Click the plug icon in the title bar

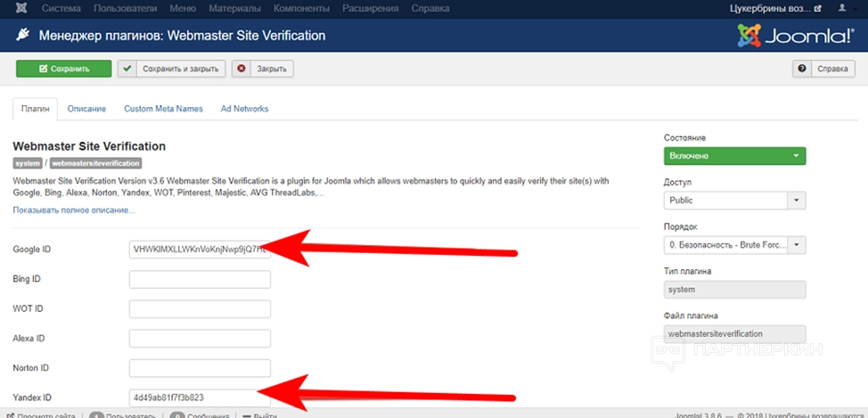tap(22, 36)
